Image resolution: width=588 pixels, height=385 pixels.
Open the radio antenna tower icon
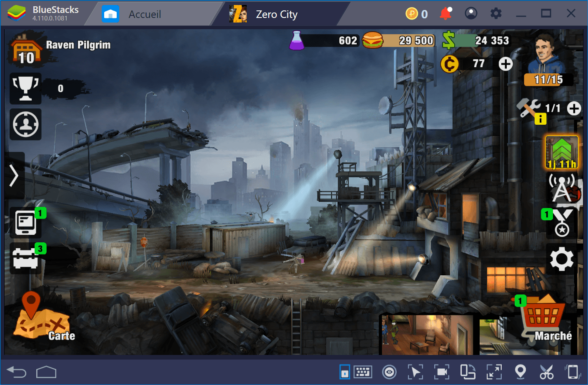(562, 188)
